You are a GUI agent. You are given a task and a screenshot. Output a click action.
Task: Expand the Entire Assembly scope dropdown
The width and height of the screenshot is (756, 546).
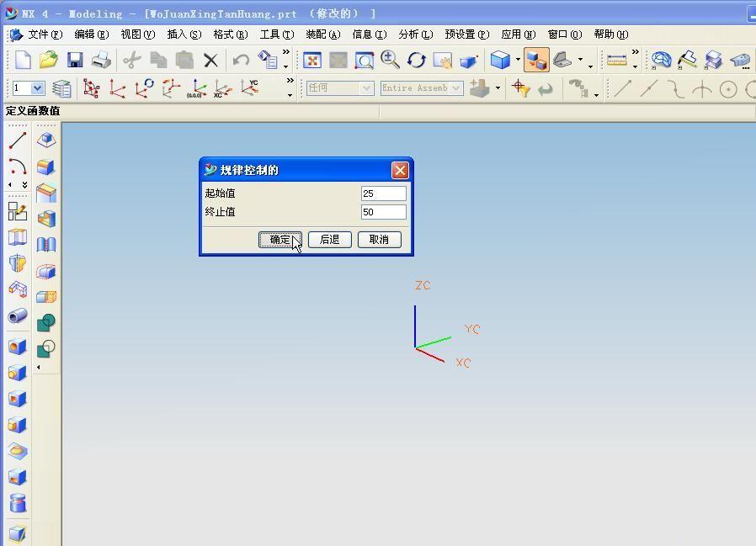(456, 88)
